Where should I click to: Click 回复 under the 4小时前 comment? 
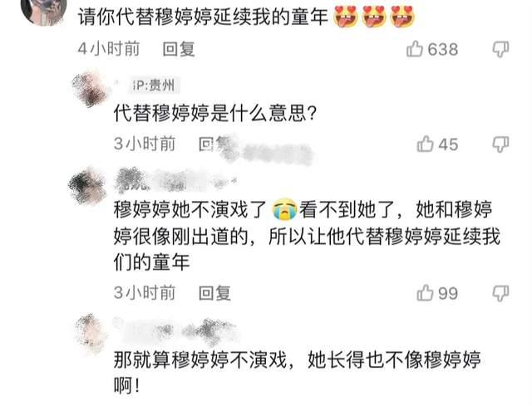(179, 49)
